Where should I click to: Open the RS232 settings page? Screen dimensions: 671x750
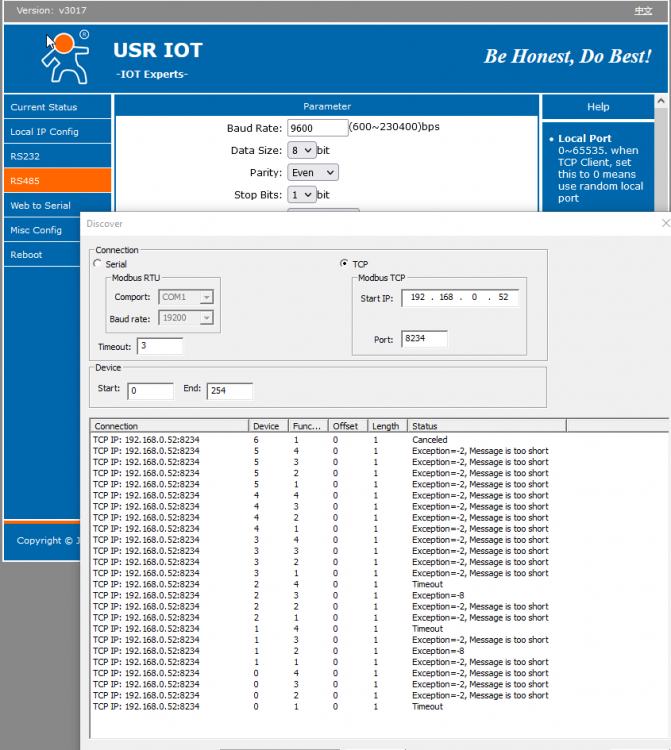pyautogui.click(x=56, y=156)
